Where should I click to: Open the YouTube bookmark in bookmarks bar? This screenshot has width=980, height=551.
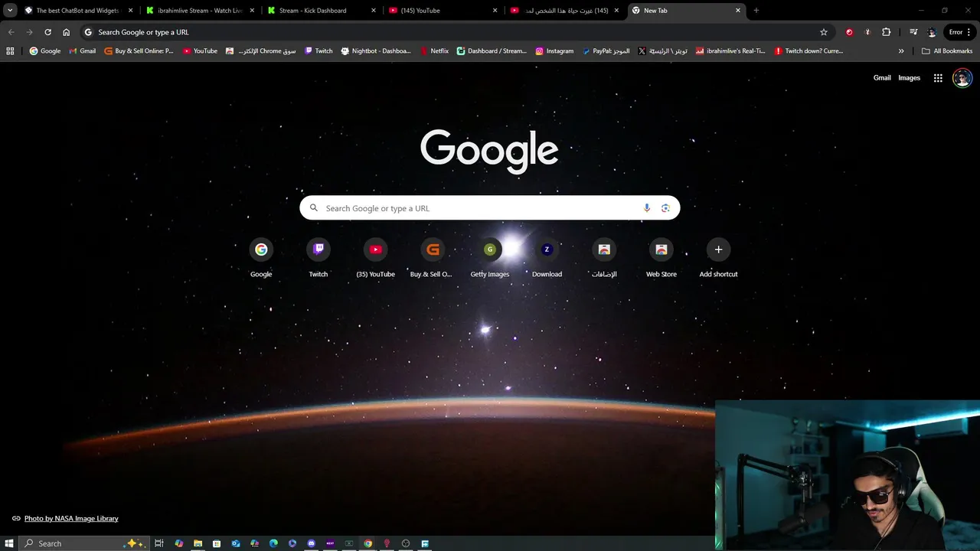pyautogui.click(x=200, y=51)
